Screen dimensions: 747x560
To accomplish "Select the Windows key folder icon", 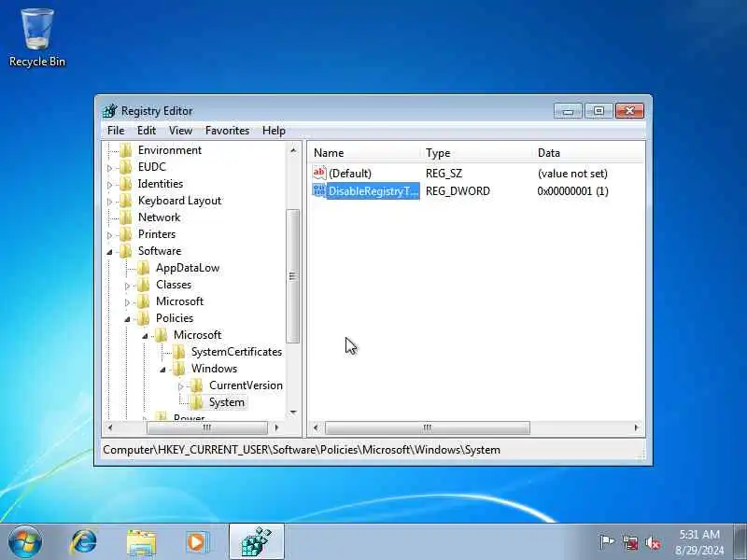I will (178, 369).
